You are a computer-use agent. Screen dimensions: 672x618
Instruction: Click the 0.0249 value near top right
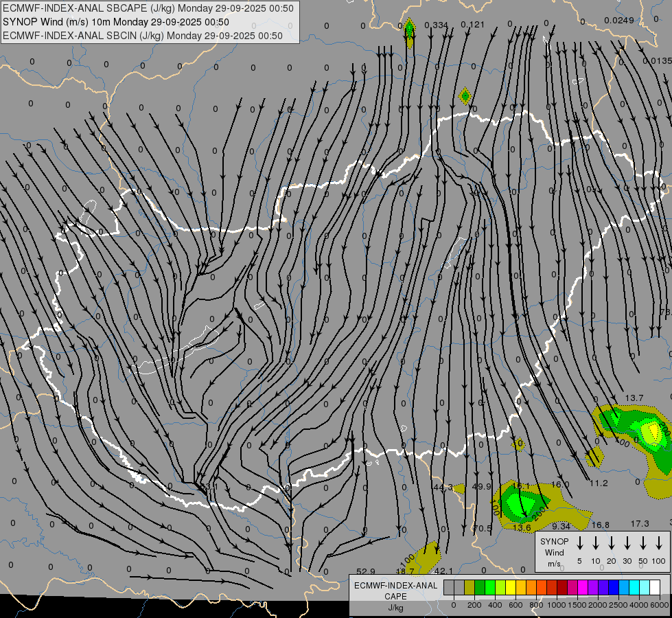[x=619, y=20]
